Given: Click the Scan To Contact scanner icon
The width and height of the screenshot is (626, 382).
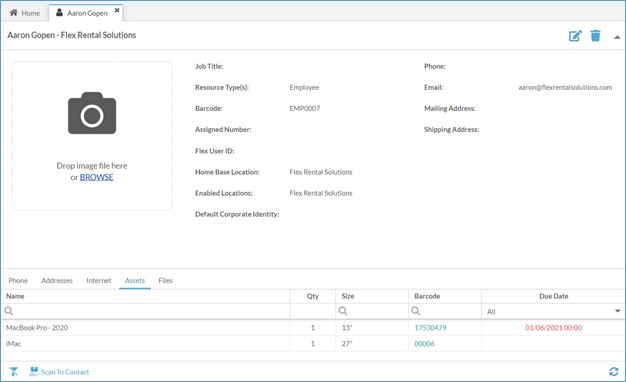Looking at the screenshot, I should 34,372.
